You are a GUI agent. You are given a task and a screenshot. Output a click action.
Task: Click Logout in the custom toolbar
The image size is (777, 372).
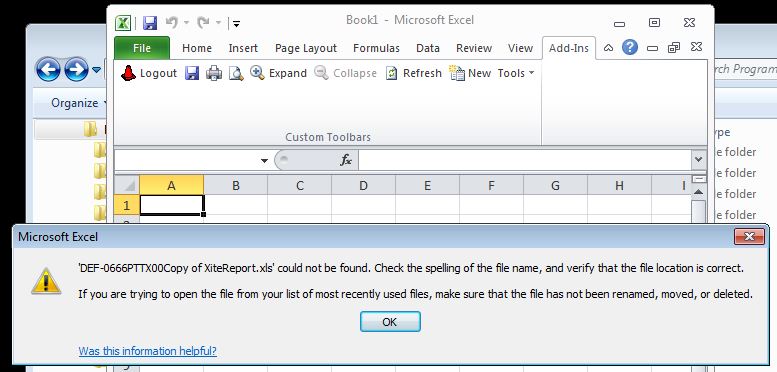click(149, 73)
